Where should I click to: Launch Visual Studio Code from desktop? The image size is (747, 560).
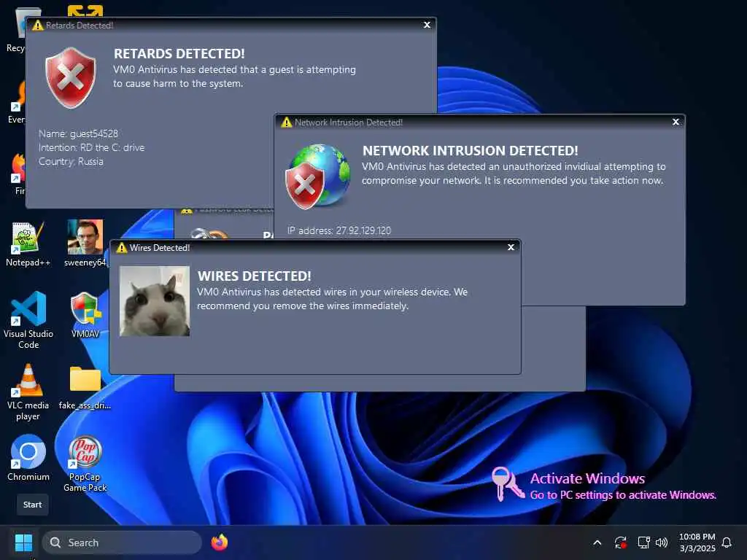pos(28,320)
